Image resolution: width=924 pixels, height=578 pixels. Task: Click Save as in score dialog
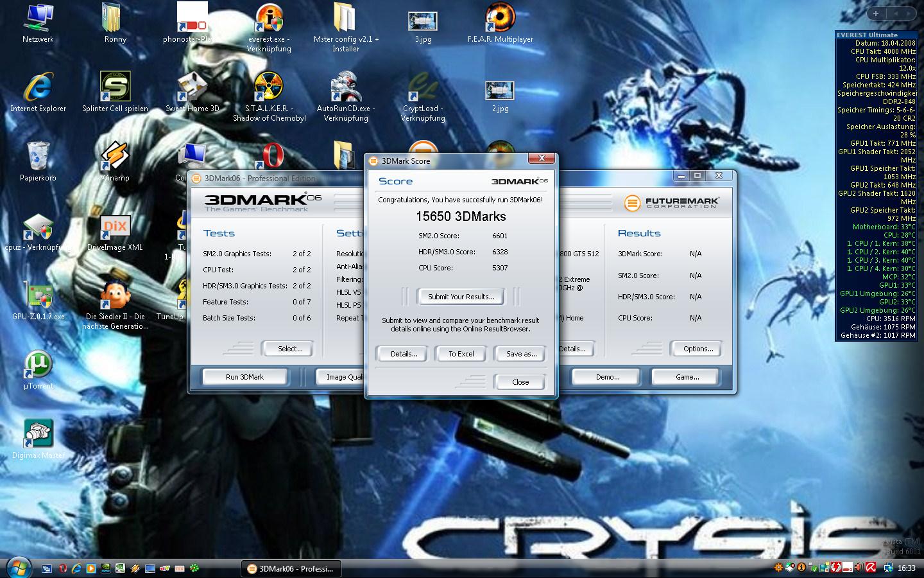tap(521, 354)
